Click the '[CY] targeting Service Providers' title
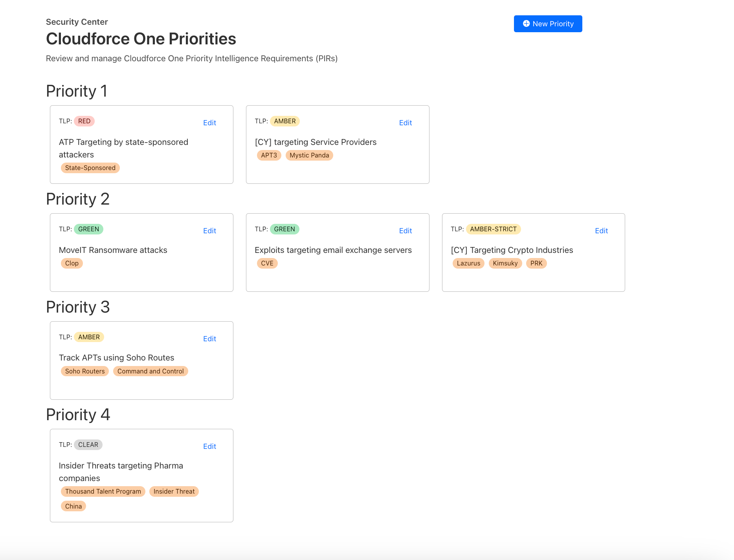Viewport: 734px width, 560px height. [316, 142]
